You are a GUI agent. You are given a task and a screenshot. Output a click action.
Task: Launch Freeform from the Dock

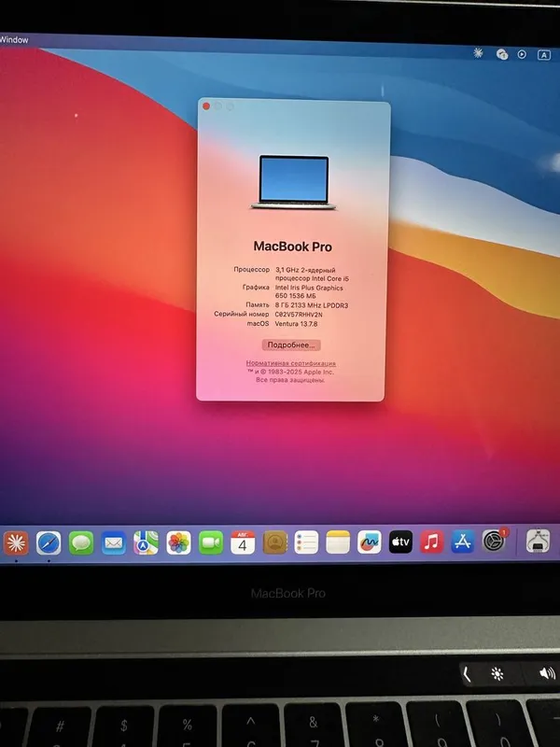tap(370, 543)
